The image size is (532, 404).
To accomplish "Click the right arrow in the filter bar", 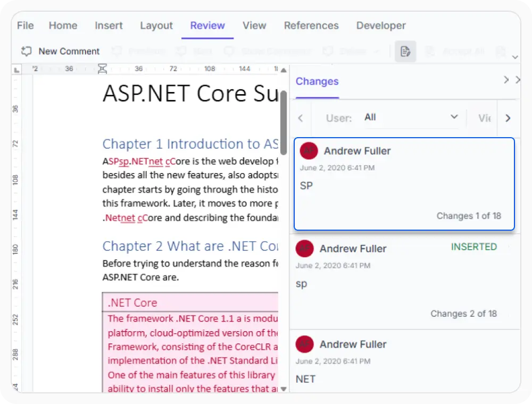I will (x=508, y=118).
